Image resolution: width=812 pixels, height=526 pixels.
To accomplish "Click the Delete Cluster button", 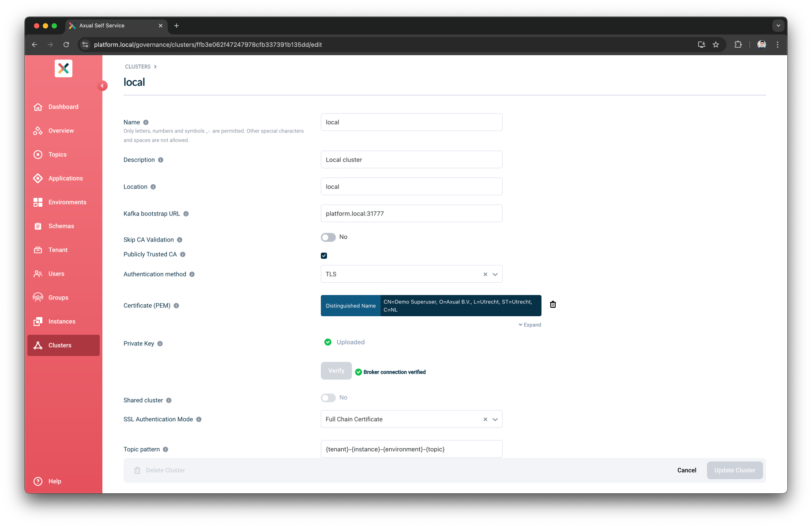I will coord(159,470).
